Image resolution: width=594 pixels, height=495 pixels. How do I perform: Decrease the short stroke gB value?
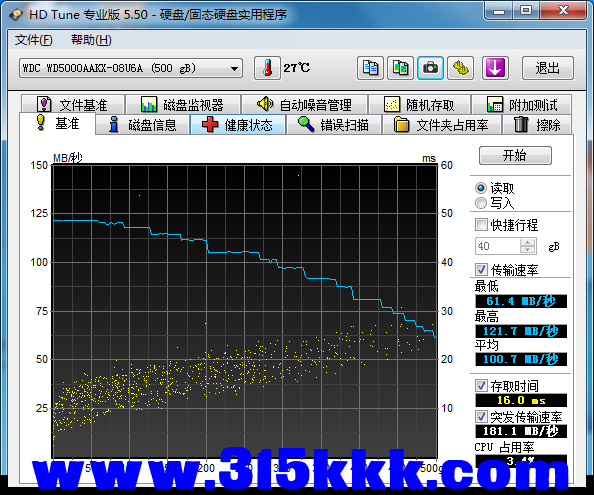pos(528,250)
